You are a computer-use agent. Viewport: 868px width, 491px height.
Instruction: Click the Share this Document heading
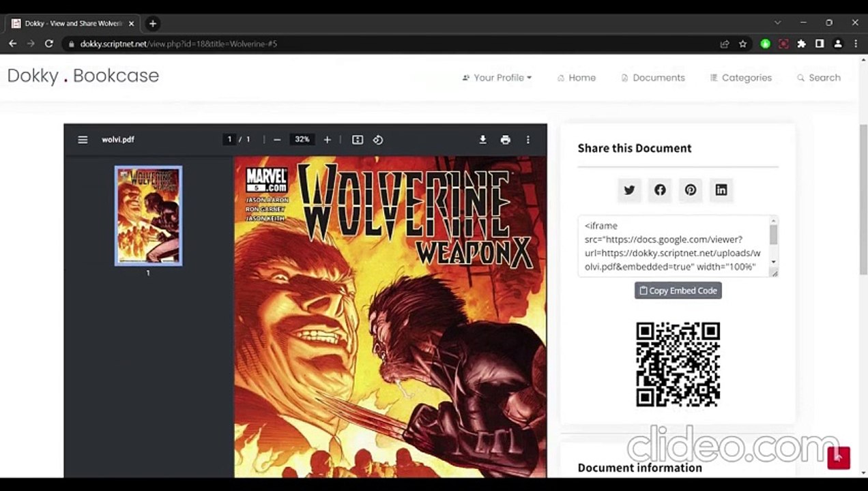pos(635,148)
